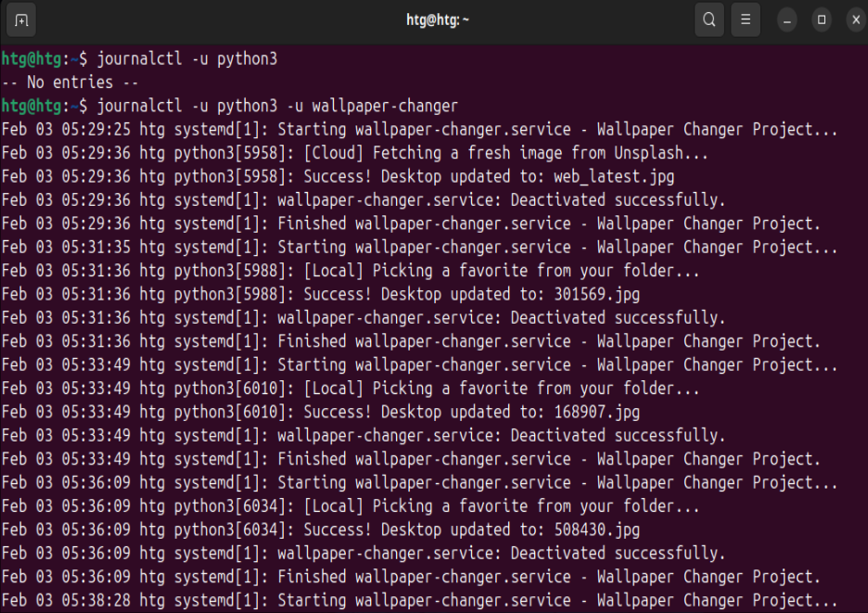Click the 05:36:09 Finished wallpaper-changer.service line

click(x=411, y=577)
